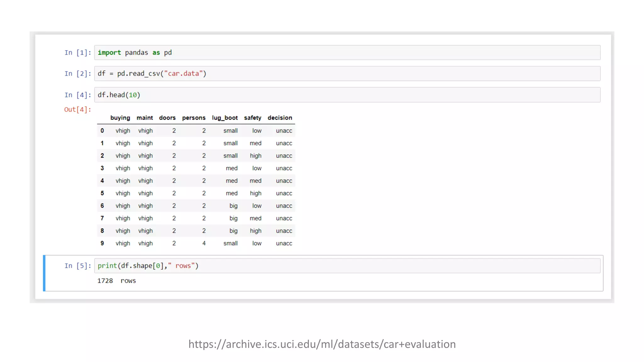The width and height of the screenshot is (644, 362).
Task: Click the 'persons' column header
Action: 194,118
